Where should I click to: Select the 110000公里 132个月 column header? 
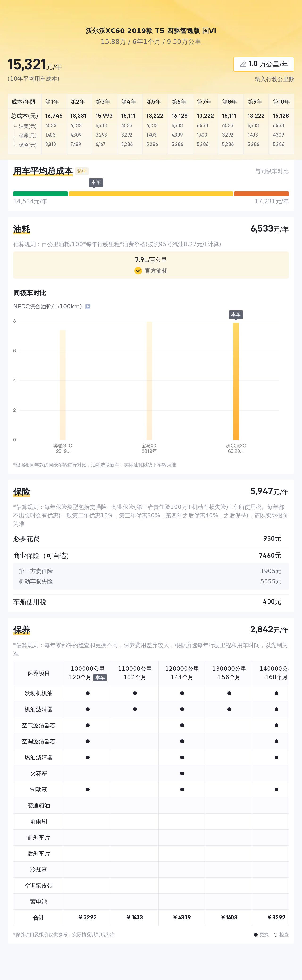[x=135, y=673]
